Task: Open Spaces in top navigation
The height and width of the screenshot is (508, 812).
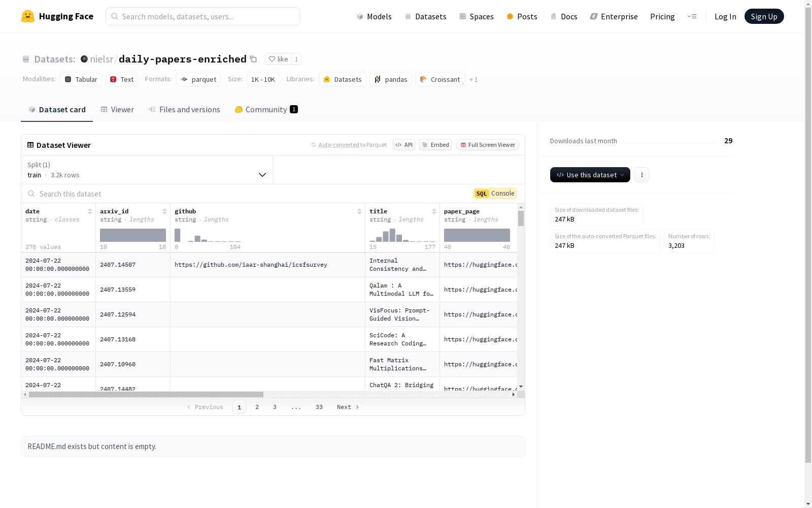Action: 477,16
